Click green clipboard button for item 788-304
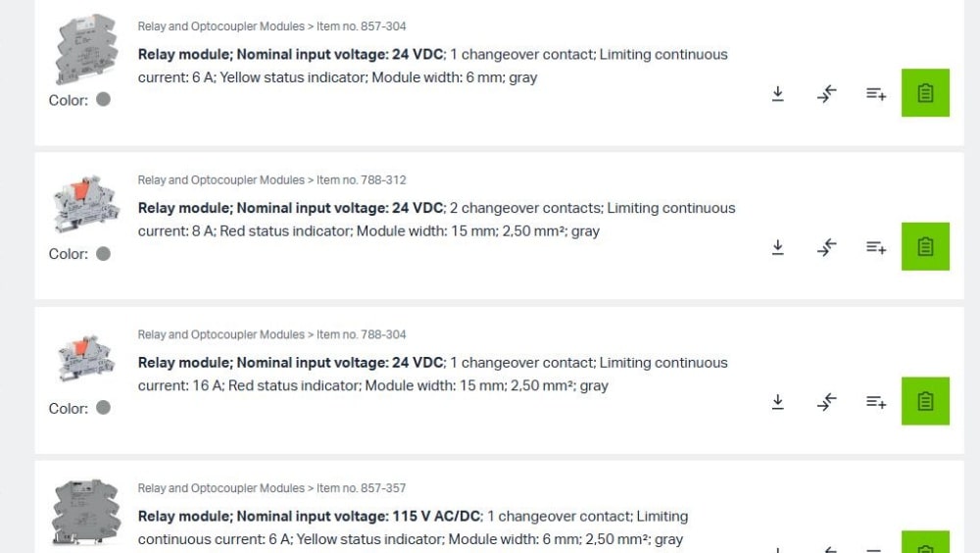The width and height of the screenshot is (980, 553). (925, 401)
